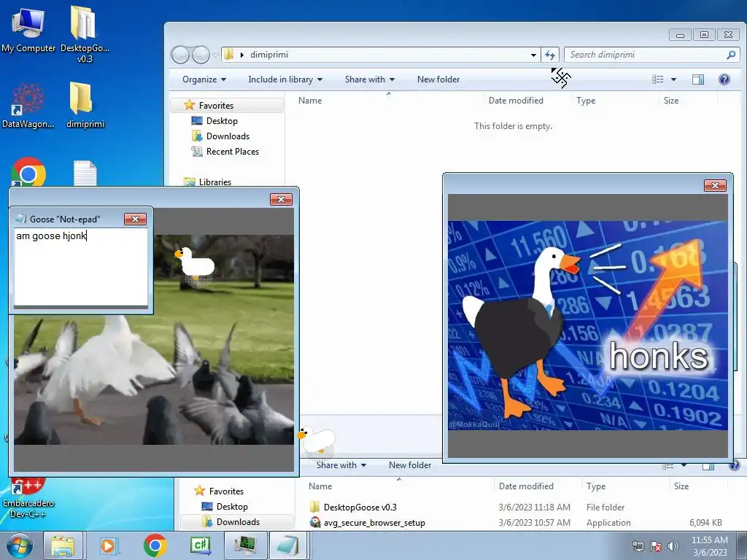Open the view options dropdown arrow in the dimiprimi window
Image resolution: width=747 pixels, height=560 pixels.
pyautogui.click(x=673, y=79)
